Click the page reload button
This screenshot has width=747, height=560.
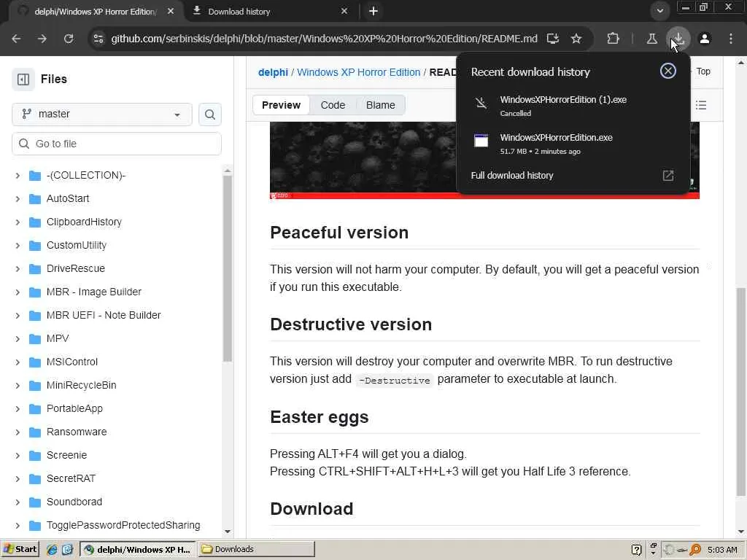click(x=69, y=39)
